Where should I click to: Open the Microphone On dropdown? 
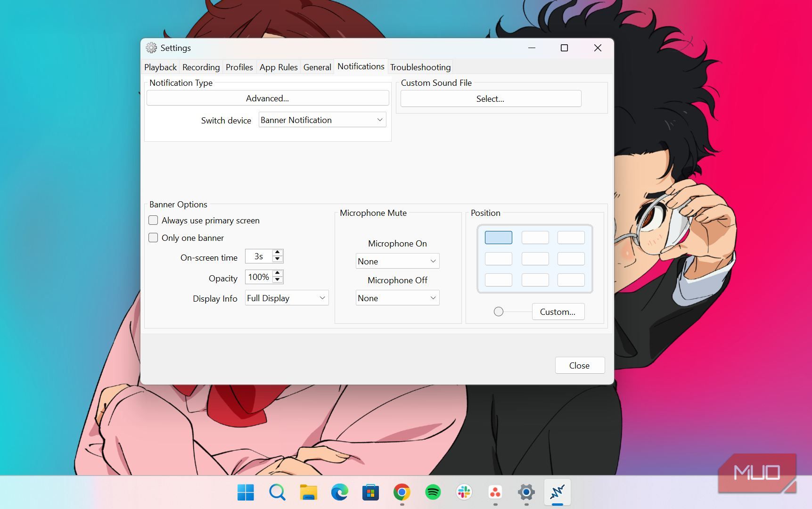[x=397, y=261]
